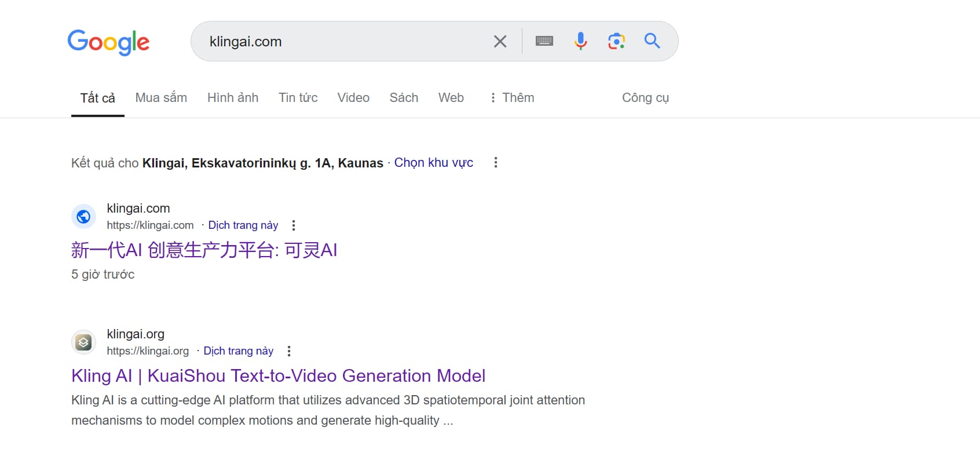
Task: Click the https://klingai.org URL text
Action: (x=148, y=351)
